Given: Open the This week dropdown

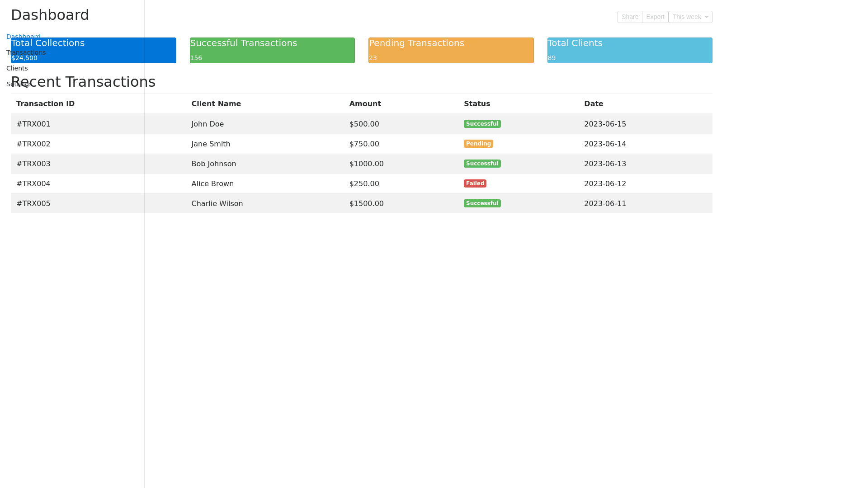Looking at the screenshot, I should pyautogui.click(x=690, y=17).
